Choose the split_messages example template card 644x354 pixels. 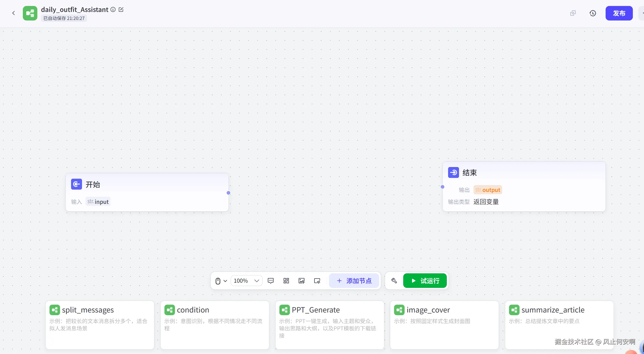coord(100,325)
